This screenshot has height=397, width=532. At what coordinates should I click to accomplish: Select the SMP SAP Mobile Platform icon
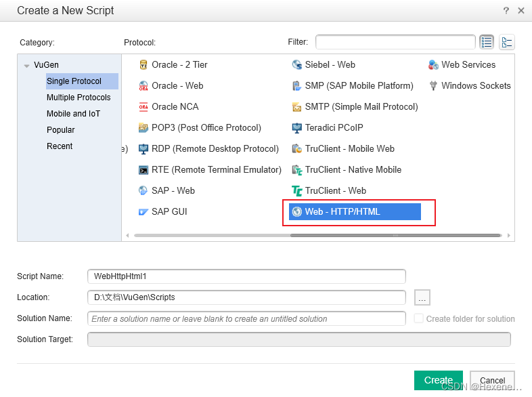(297, 85)
